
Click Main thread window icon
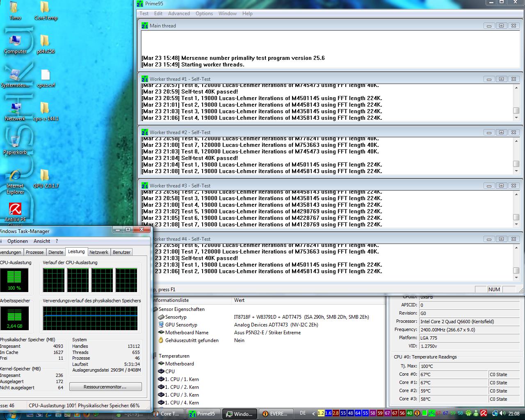tap(144, 25)
